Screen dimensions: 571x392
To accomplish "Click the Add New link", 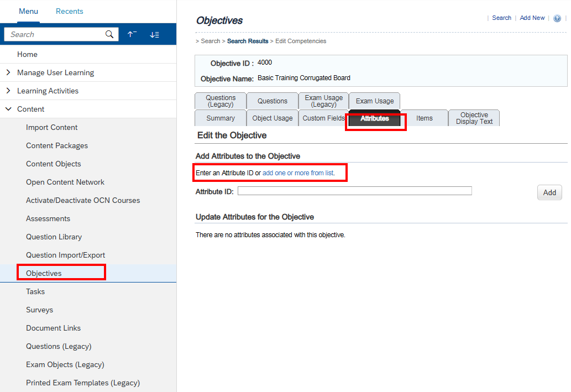I will click(532, 18).
